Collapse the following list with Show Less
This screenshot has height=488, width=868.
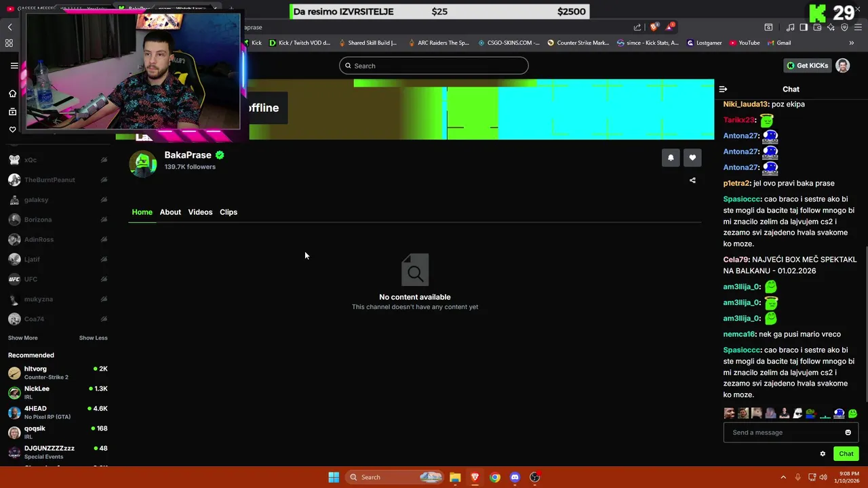(93, 338)
